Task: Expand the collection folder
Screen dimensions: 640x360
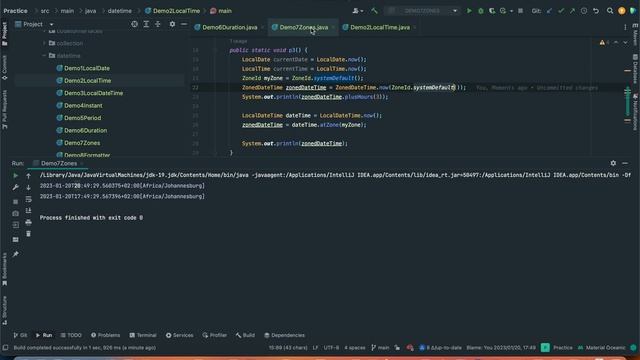Action: (x=44, y=43)
